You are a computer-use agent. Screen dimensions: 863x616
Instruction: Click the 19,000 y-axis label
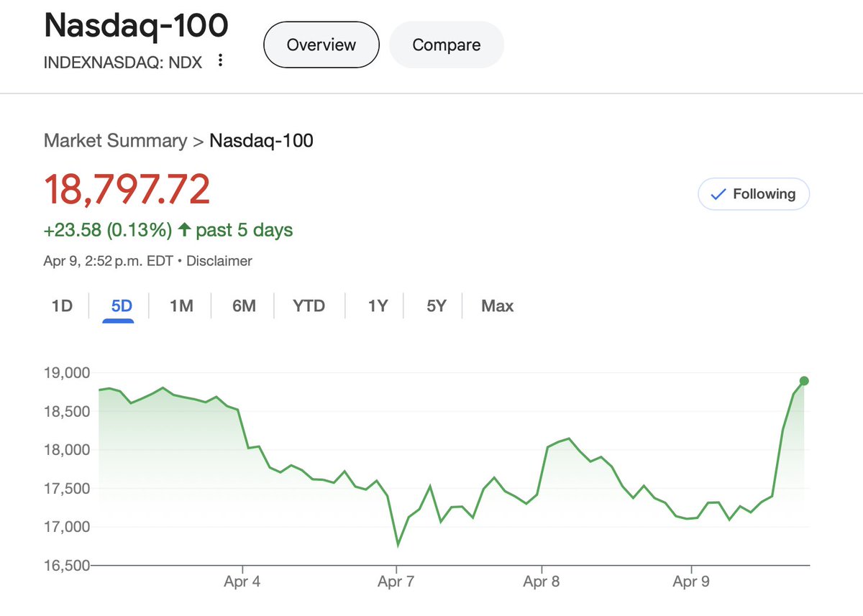[66, 373]
